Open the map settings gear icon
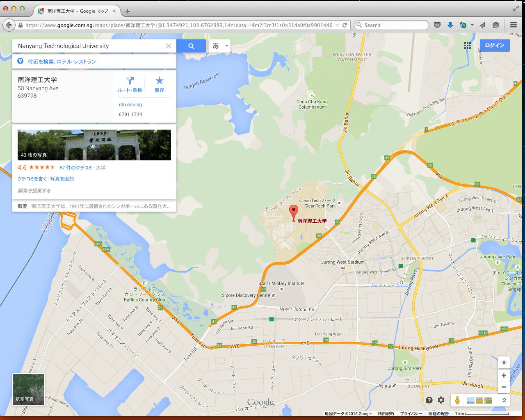Image resolution: width=525 pixels, height=420 pixels. pos(441,400)
